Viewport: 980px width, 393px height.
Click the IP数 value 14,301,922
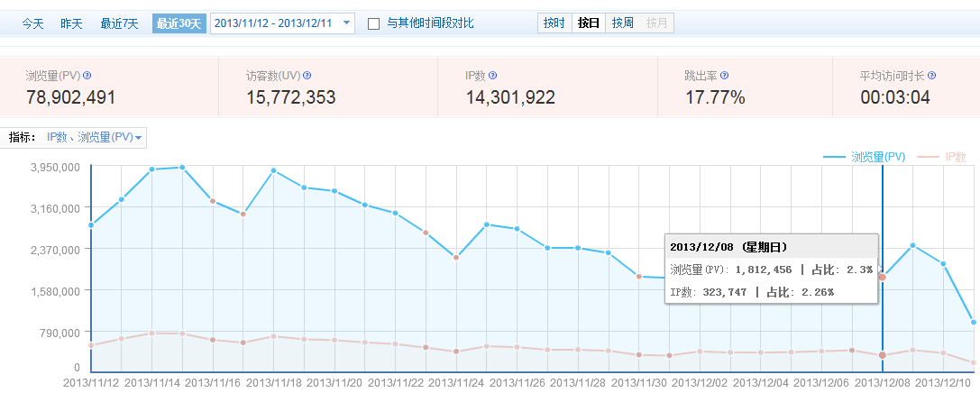510,97
